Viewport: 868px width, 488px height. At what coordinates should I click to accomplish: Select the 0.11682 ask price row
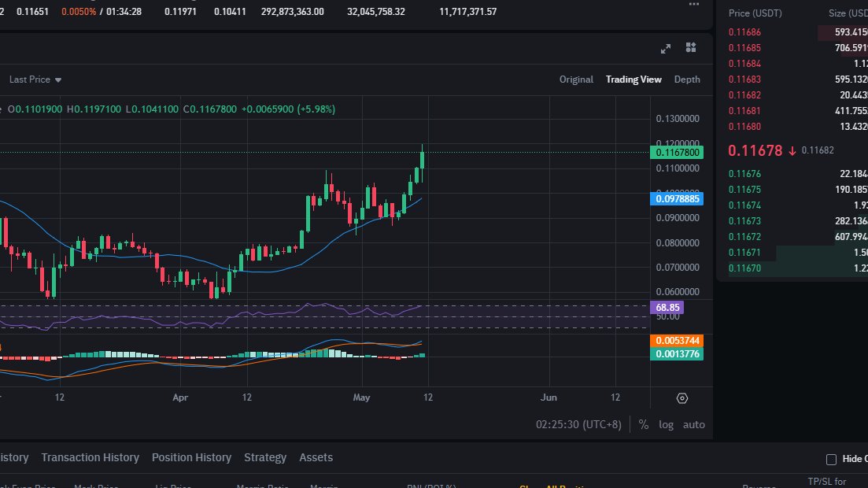(x=798, y=95)
